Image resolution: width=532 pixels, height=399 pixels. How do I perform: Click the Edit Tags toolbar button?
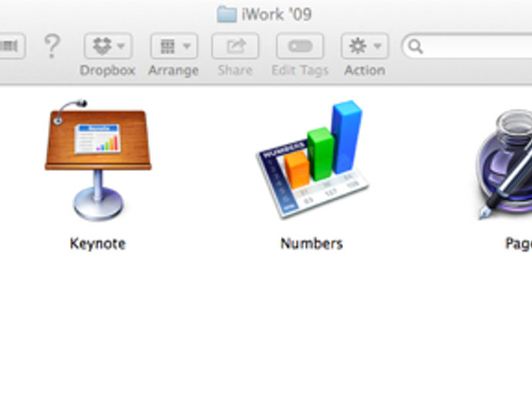pos(300,45)
